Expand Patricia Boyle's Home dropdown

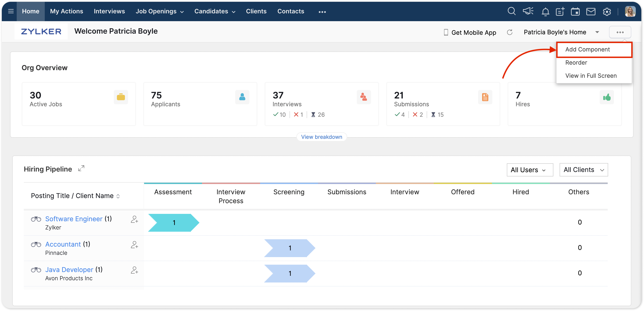point(597,32)
